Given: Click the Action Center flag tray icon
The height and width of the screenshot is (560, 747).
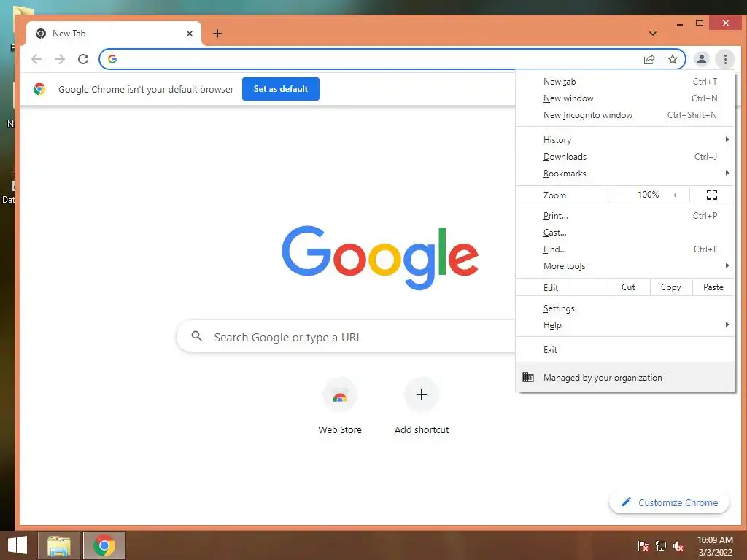Looking at the screenshot, I should tap(643, 546).
